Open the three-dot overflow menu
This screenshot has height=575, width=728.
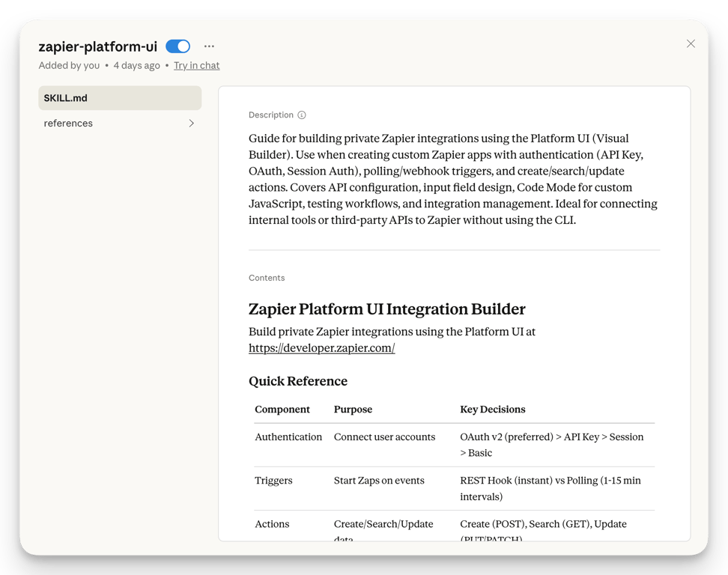click(209, 46)
